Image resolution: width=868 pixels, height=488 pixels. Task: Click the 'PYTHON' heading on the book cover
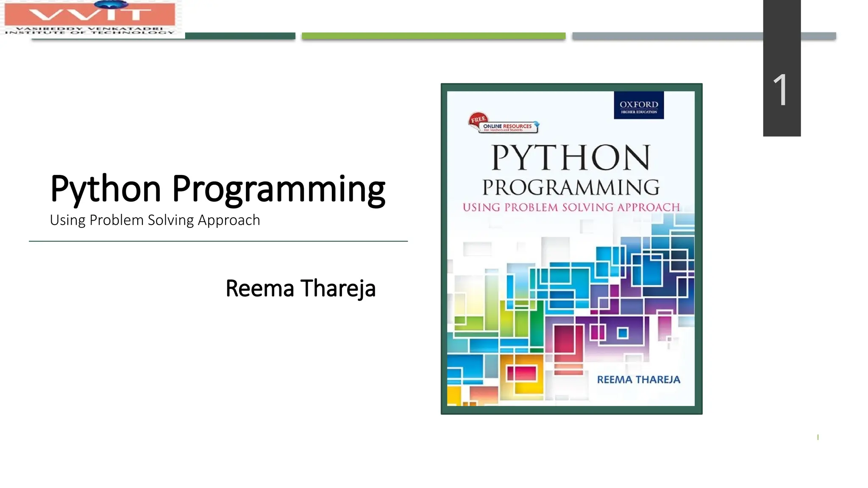(571, 158)
